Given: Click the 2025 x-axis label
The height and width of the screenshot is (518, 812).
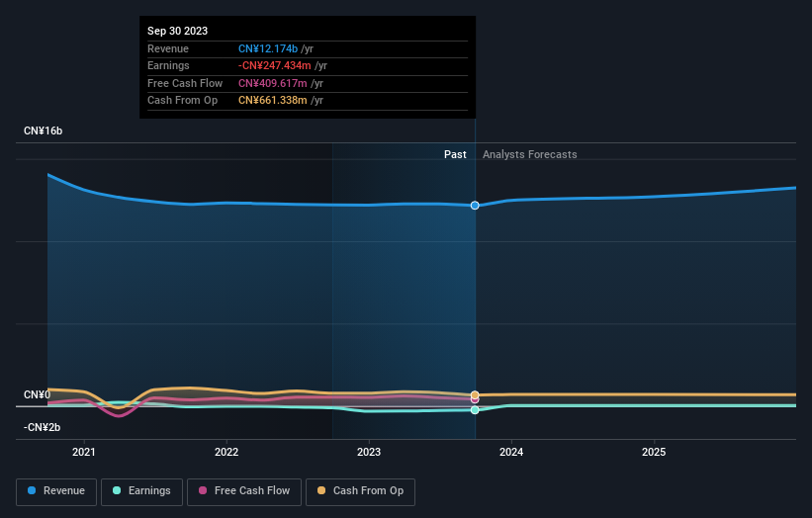Looking at the screenshot, I should (654, 452).
